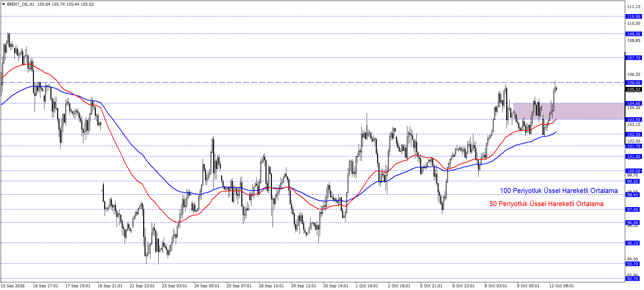Select the 110.50 blue price level tag
644x290 pixels.
634,16
